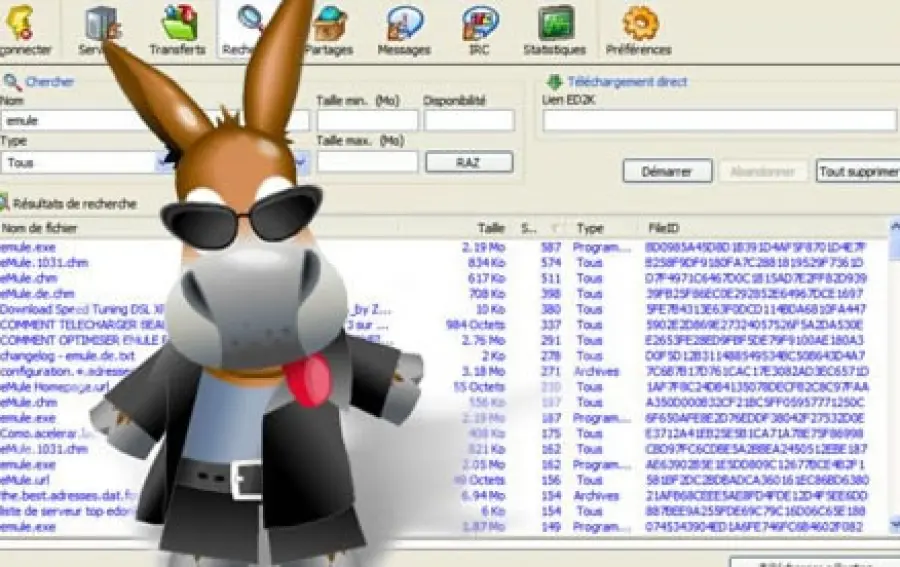
Task: Click the 271 sources count cell
Action: 550,371
